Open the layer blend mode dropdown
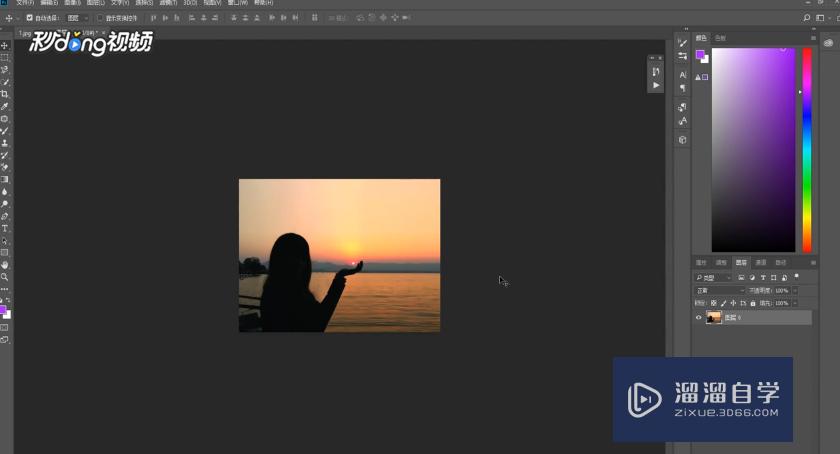Image resolution: width=840 pixels, height=454 pixels. [718, 290]
